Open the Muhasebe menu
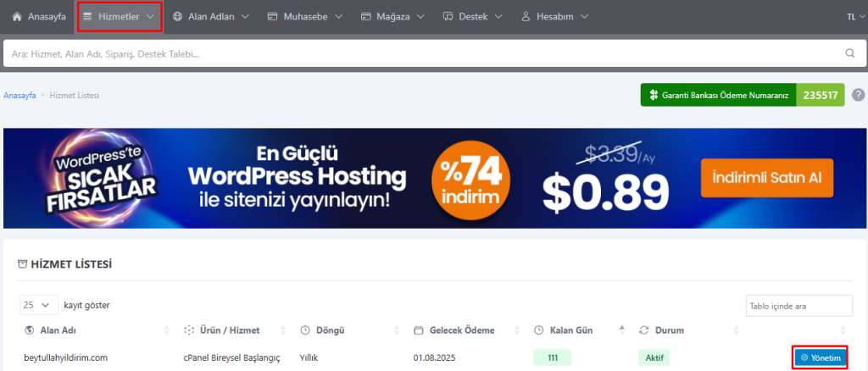 (x=305, y=17)
